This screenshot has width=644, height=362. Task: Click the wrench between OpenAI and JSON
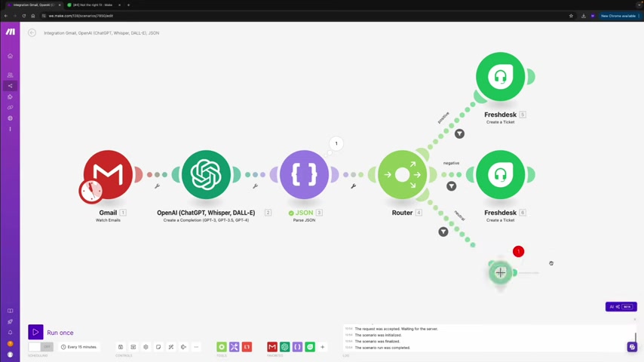point(255,186)
